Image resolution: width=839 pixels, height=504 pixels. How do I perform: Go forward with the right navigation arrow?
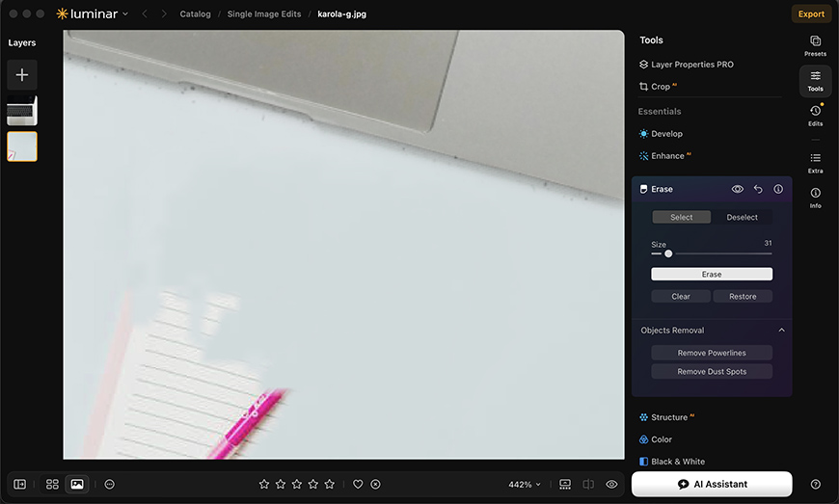tap(164, 13)
